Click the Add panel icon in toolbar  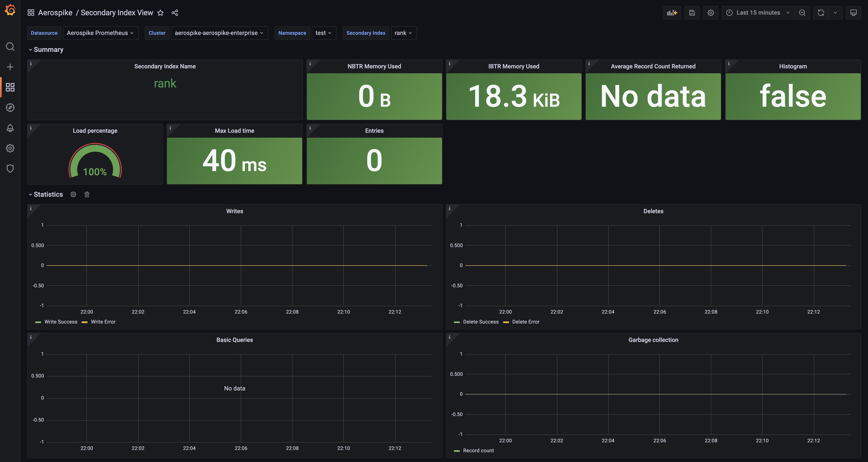click(672, 13)
